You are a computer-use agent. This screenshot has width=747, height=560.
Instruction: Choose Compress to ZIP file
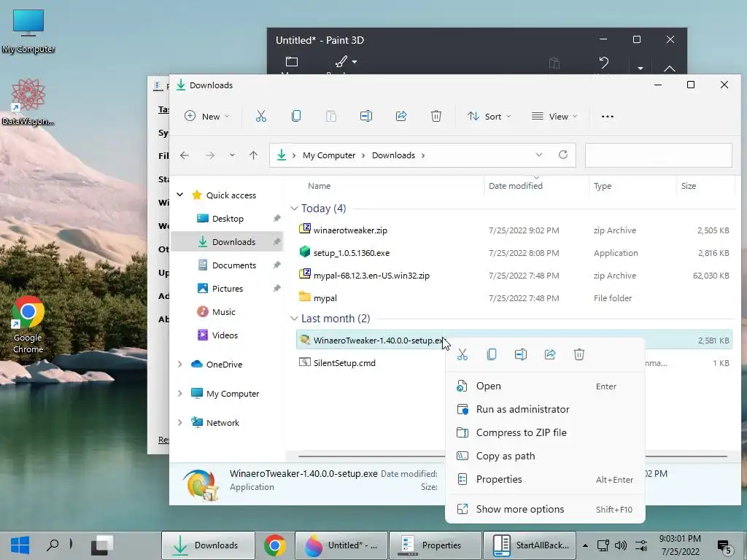(545, 433)
